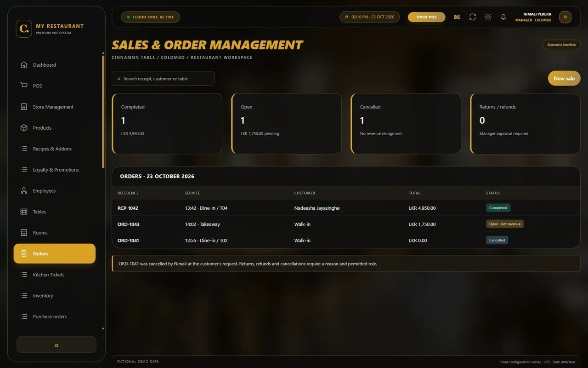Click the date and time pill in top bar
Screen dimensions: 588x368
(x=370, y=17)
